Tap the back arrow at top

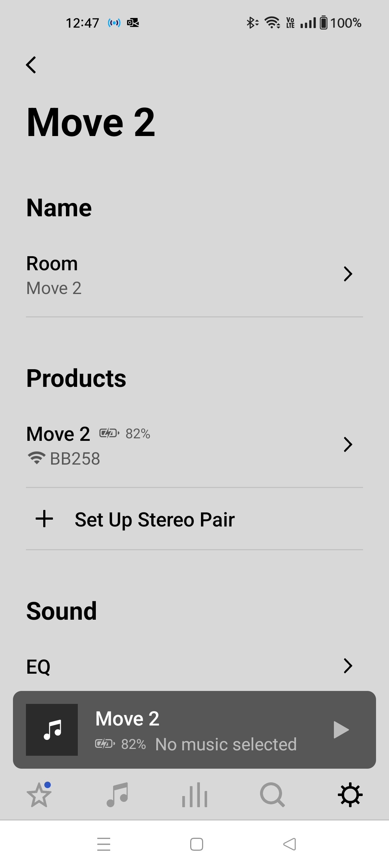pyautogui.click(x=31, y=65)
